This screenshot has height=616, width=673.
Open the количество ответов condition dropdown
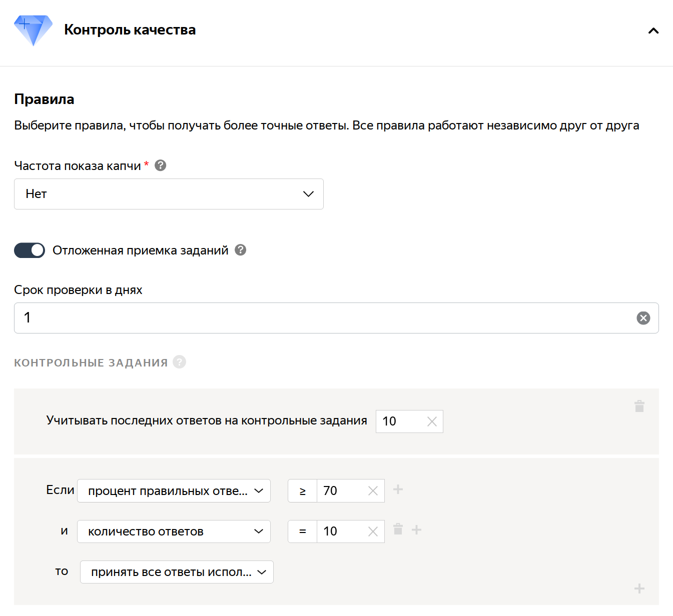[174, 531]
